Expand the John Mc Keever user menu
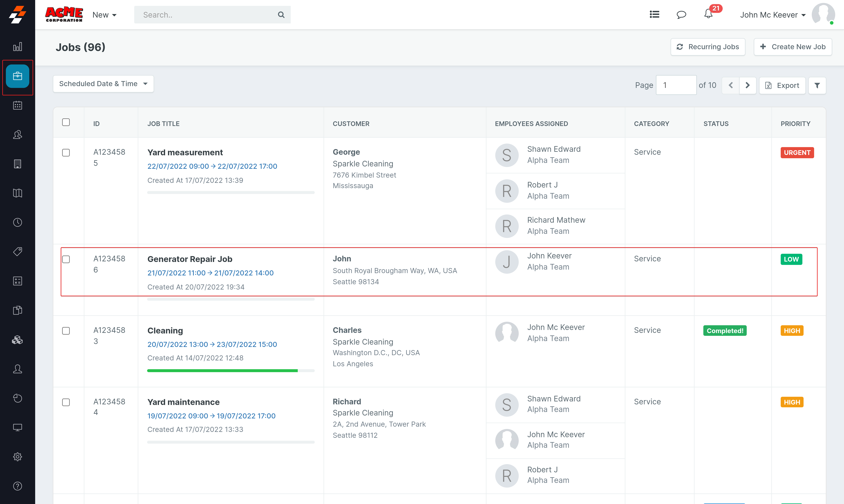This screenshot has height=504, width=844. click(x=773, y=15)
